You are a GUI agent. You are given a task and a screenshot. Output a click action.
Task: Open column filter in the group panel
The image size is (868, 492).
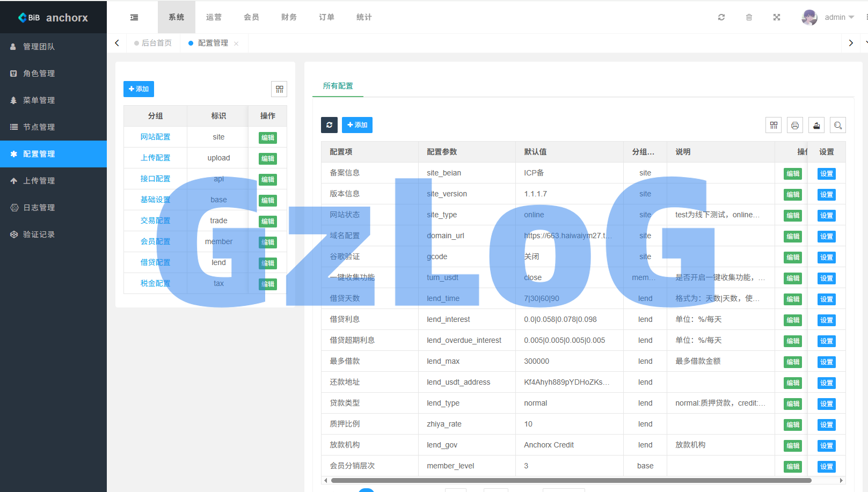[279, 89]
